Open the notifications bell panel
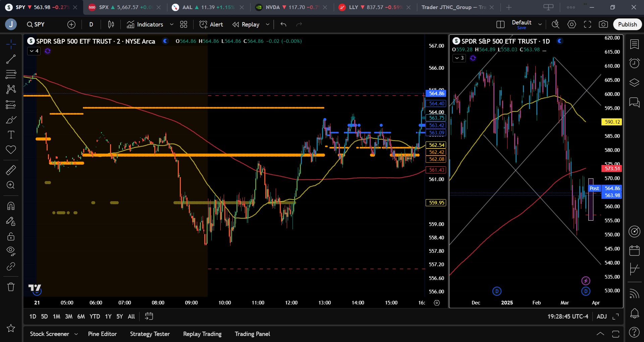The height and width of the screenshot is (342, 644). coord(634,313)
